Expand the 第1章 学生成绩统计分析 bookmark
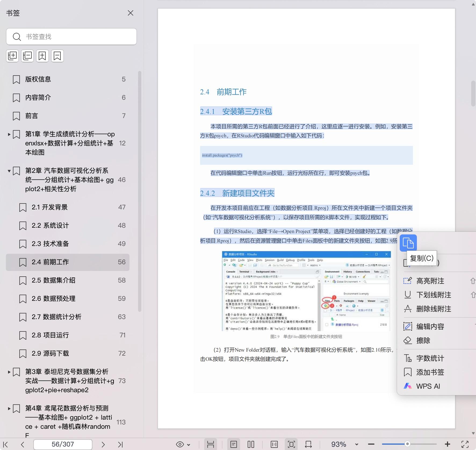This screenshot has width=476, height=450. (9, 134)
